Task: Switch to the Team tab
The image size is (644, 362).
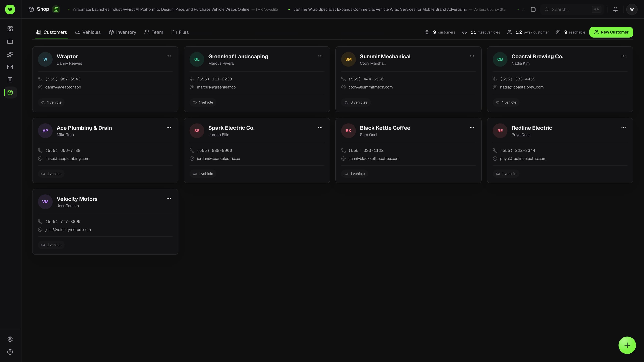Action: click(154, 32)
